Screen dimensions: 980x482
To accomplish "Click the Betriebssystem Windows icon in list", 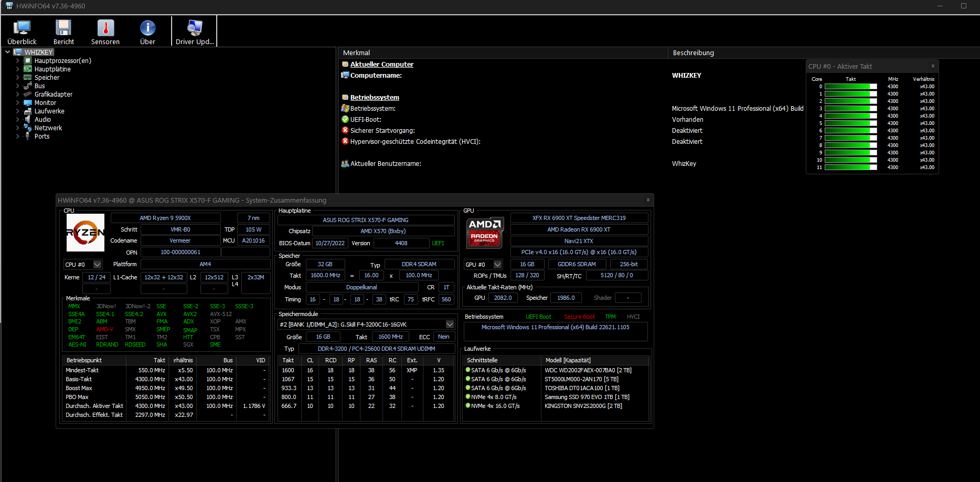I will tap(345, 108).
